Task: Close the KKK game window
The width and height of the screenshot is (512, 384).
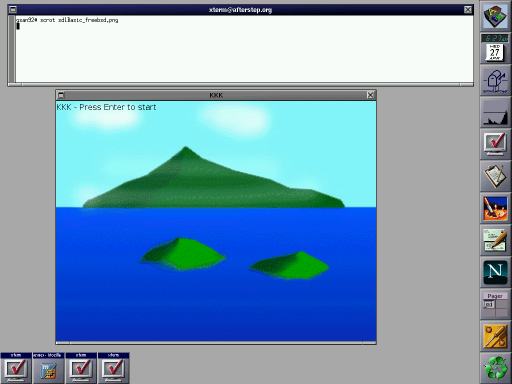Action: tap(370, 95)
